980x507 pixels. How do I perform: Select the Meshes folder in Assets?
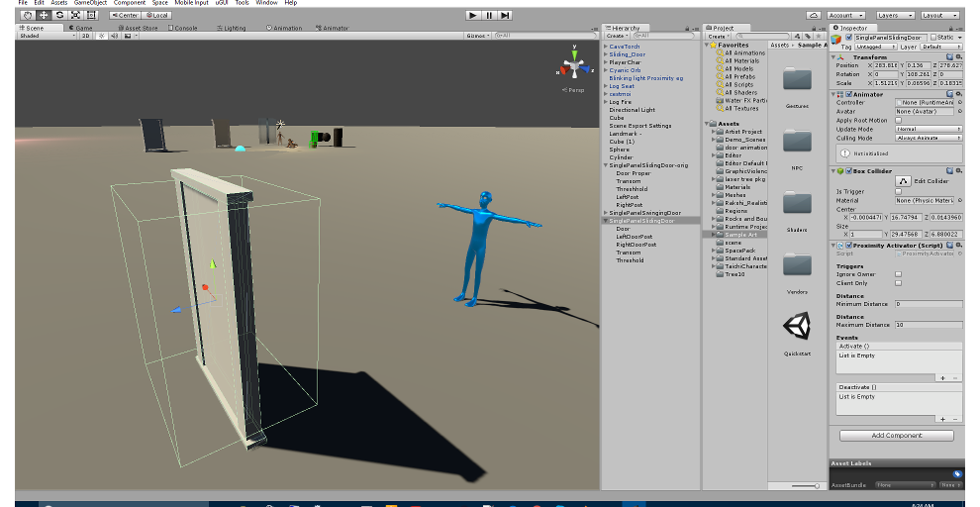point(735,195)
